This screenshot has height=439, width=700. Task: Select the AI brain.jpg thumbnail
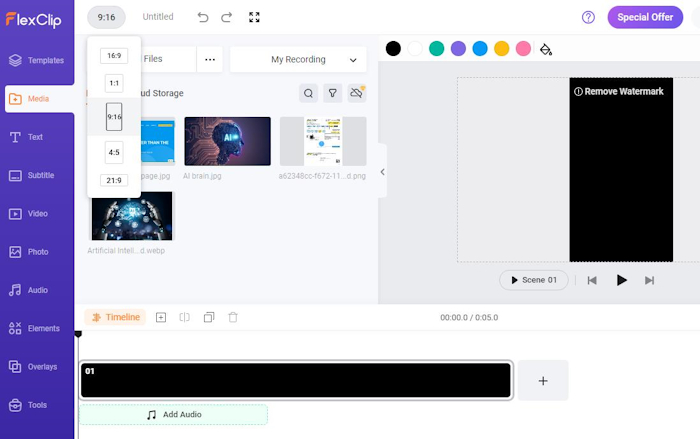[227, 141]
